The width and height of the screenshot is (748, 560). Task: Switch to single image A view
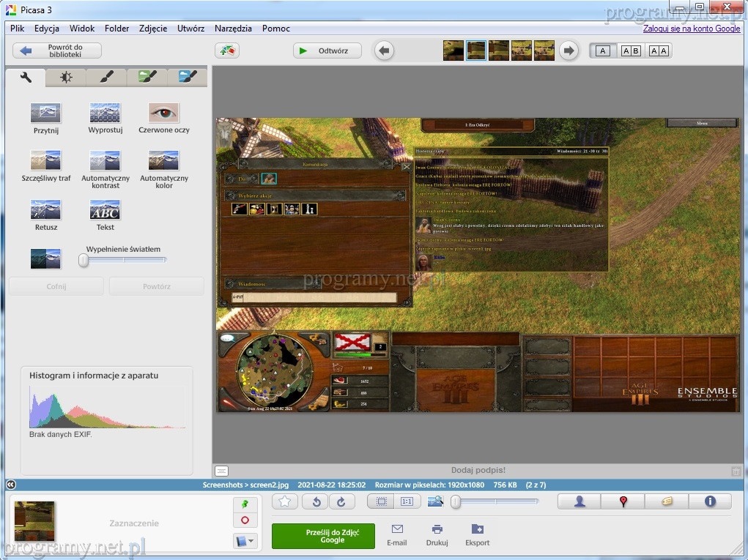tap(603, 51)
